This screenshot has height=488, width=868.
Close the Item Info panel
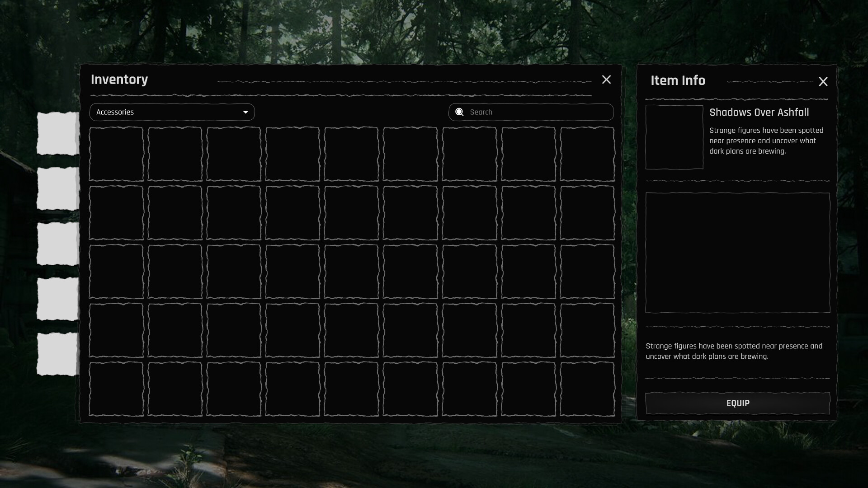pyautogui.click(x=823, y=81)
